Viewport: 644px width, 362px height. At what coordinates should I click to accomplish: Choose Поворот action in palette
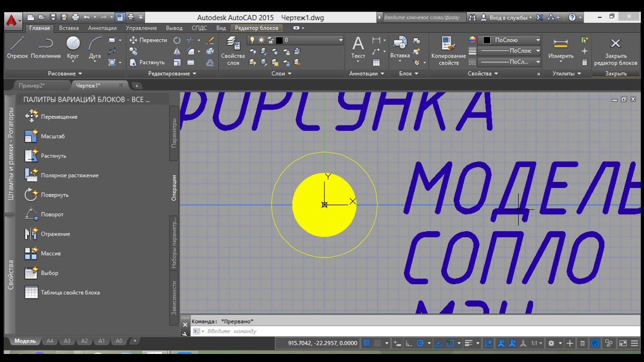(45, 215)
